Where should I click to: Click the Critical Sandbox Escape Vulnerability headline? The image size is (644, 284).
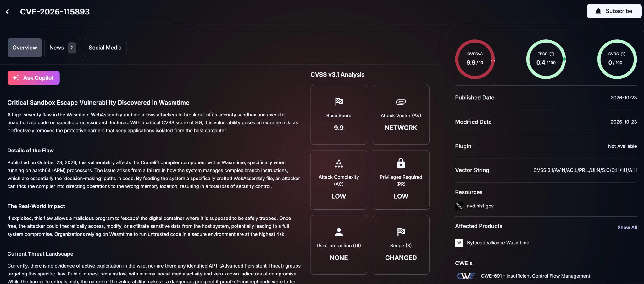coord(98,103)
